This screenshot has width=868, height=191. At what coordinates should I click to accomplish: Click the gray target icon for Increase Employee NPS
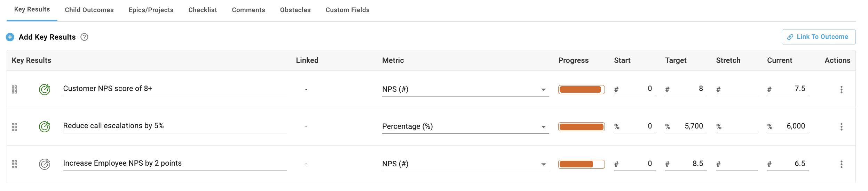click(45, 164)
